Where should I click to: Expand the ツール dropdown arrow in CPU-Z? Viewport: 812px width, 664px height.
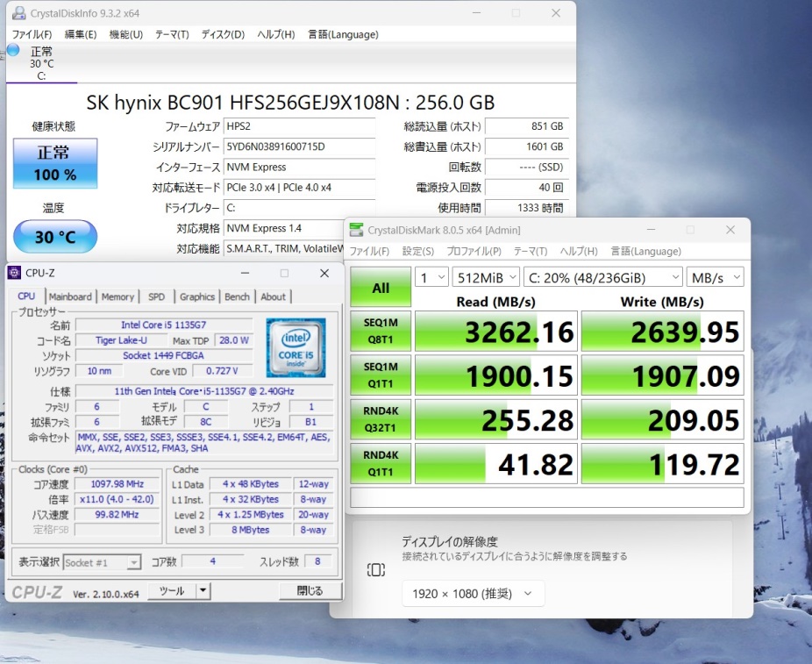[203, 591]
